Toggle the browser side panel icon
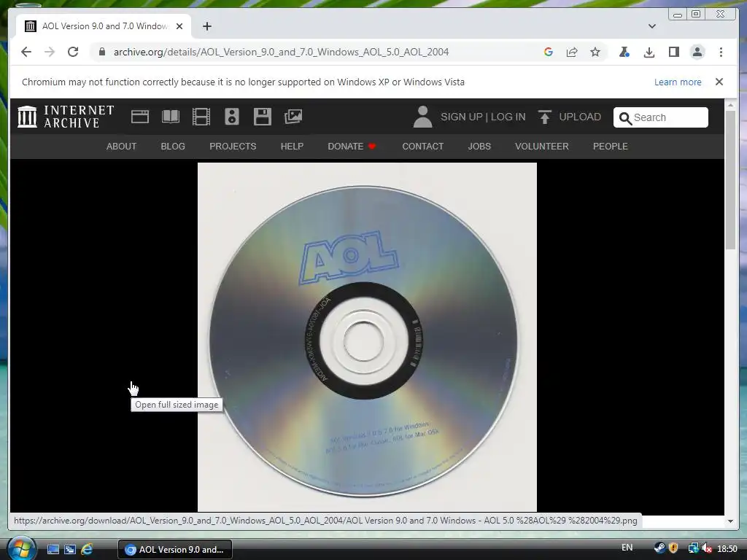747x560 pixels. point(673,52)
